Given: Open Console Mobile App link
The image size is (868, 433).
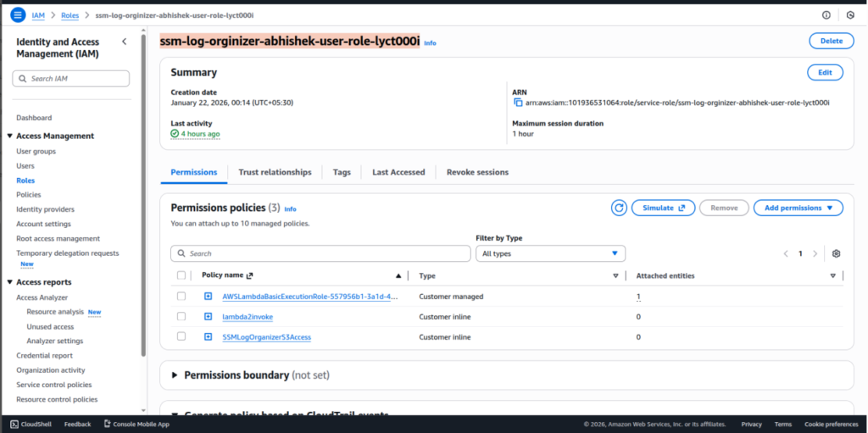Looking at the screenshot, I should tap(136, 425).
